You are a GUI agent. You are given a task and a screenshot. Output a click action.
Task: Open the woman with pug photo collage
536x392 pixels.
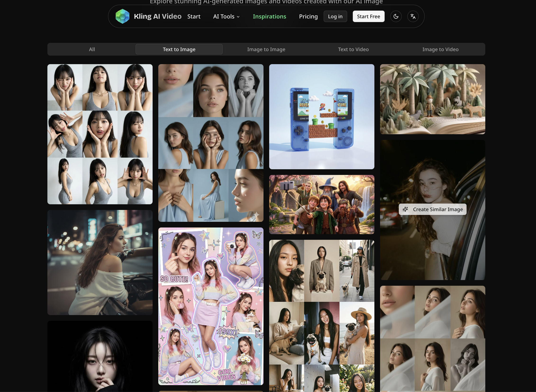322,316
